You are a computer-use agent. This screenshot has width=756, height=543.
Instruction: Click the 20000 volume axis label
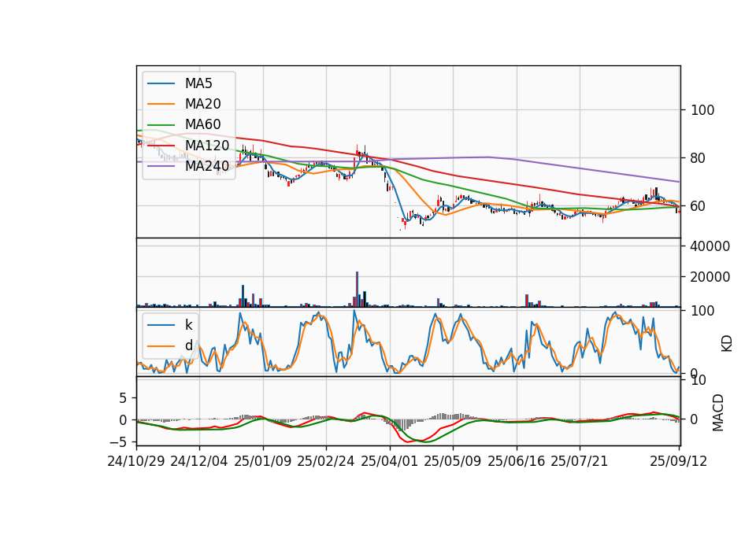tap(710, 277)
